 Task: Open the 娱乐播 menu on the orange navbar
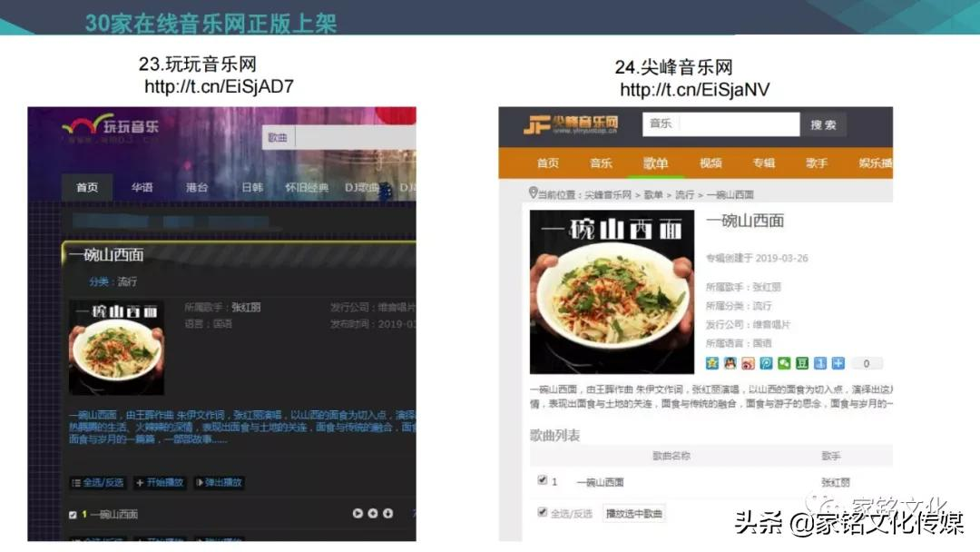coord(872,163)
